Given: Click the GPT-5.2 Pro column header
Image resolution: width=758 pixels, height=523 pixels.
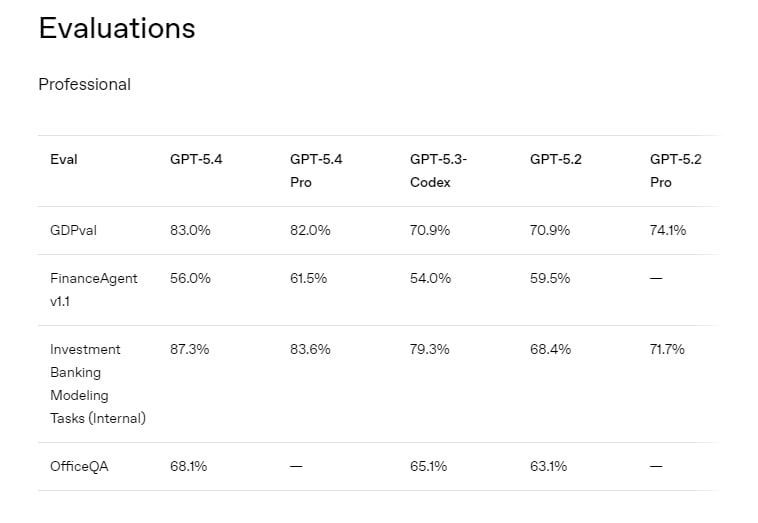Looking at the screenshot, I should point(676,170).
